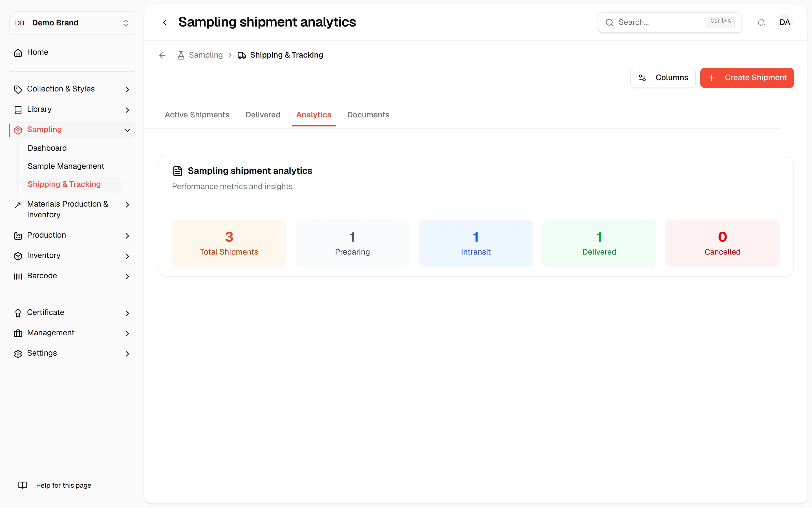Switch to Active Shipments tab

(x=197, y=115)
